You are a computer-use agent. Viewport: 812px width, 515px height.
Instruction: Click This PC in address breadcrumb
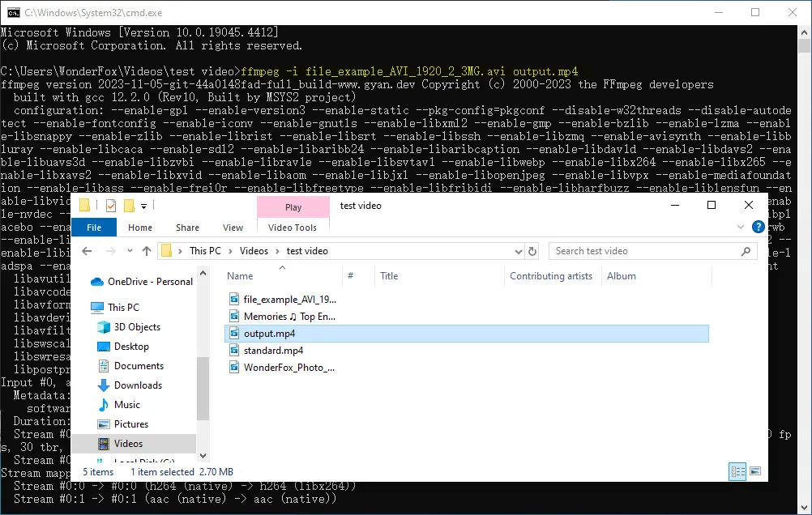205,251
